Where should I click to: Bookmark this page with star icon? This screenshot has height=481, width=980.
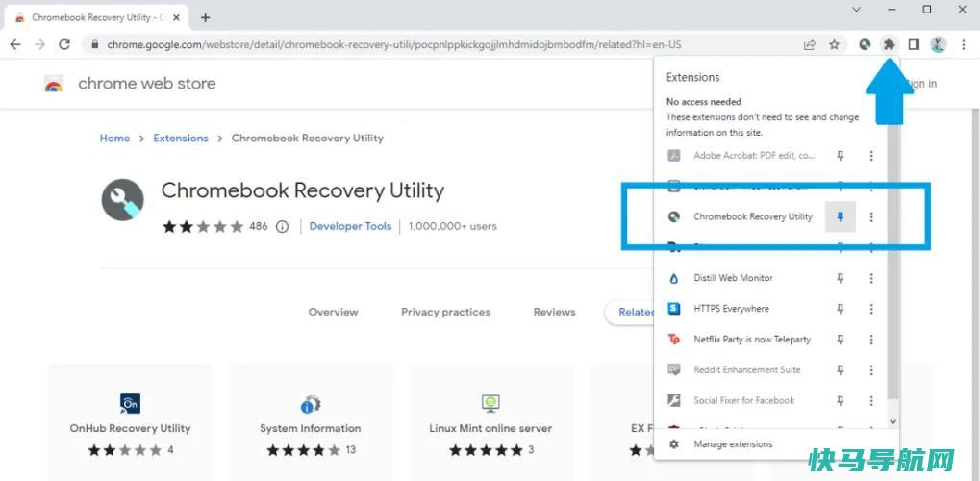[834, 44]
